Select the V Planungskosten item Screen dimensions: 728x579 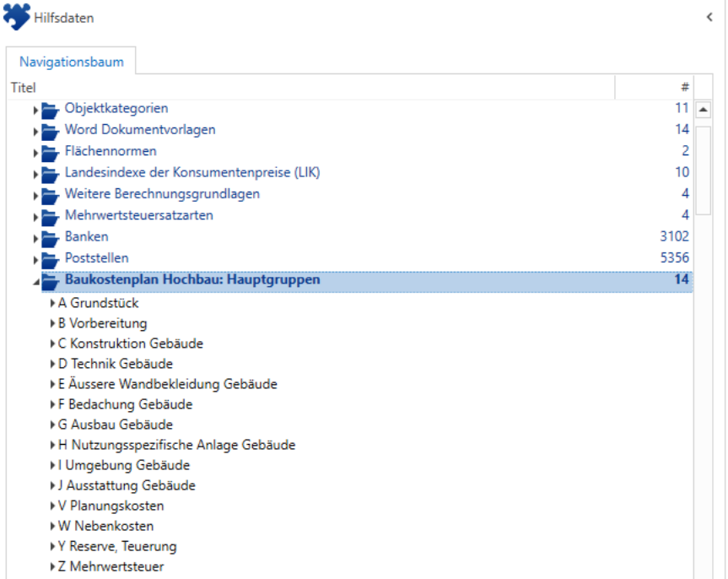click(111, 506)
